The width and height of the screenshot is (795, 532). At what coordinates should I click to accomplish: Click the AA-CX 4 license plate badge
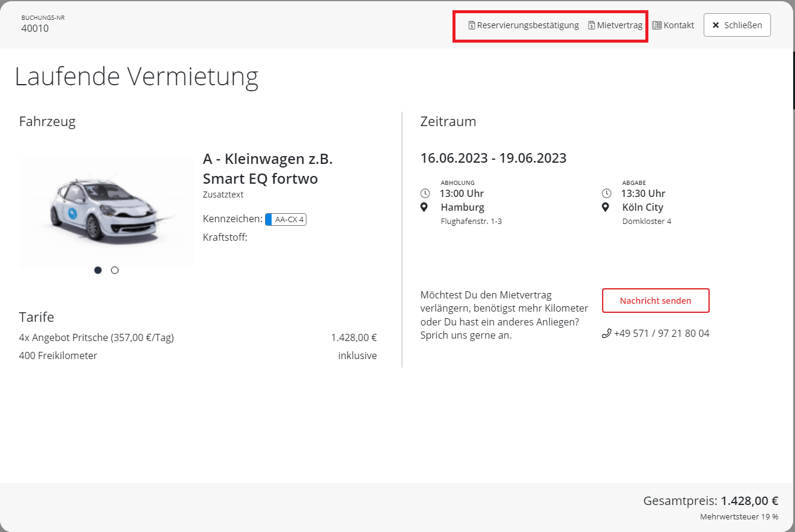click(286, 220)
